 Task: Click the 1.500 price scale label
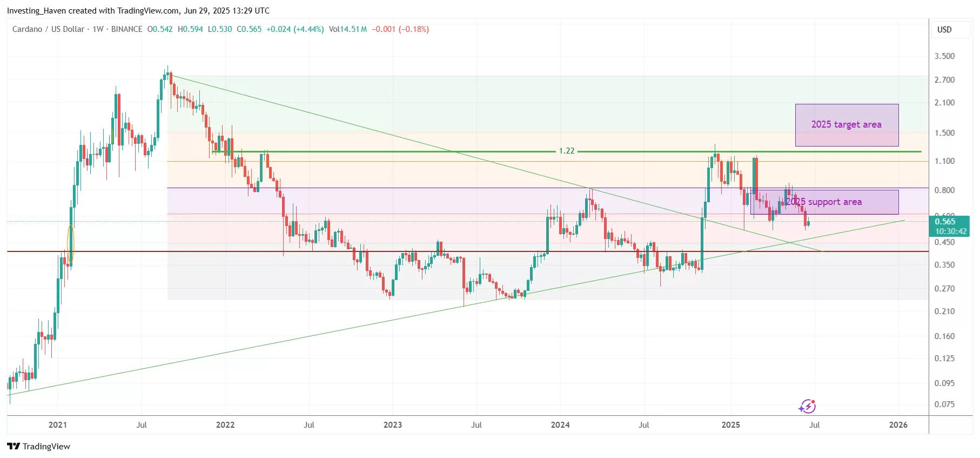pos(945,133)
